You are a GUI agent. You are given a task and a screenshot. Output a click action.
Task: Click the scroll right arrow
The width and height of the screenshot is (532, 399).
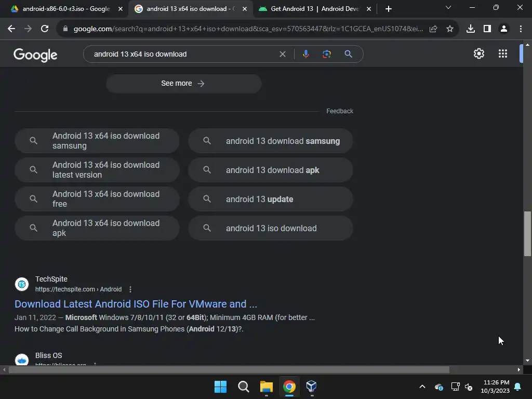coord(519,369)
